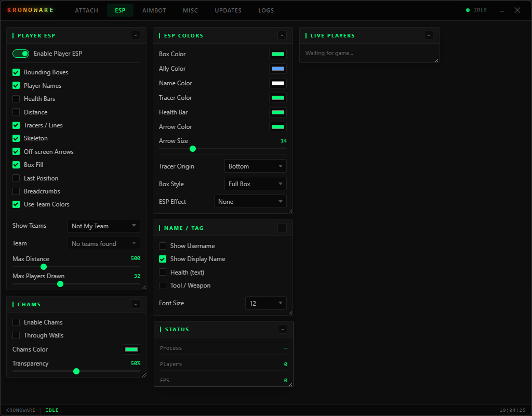This screenshot has width=532, height=416.
Task: Click the Transparency slider handle
Action: point(76,371)
